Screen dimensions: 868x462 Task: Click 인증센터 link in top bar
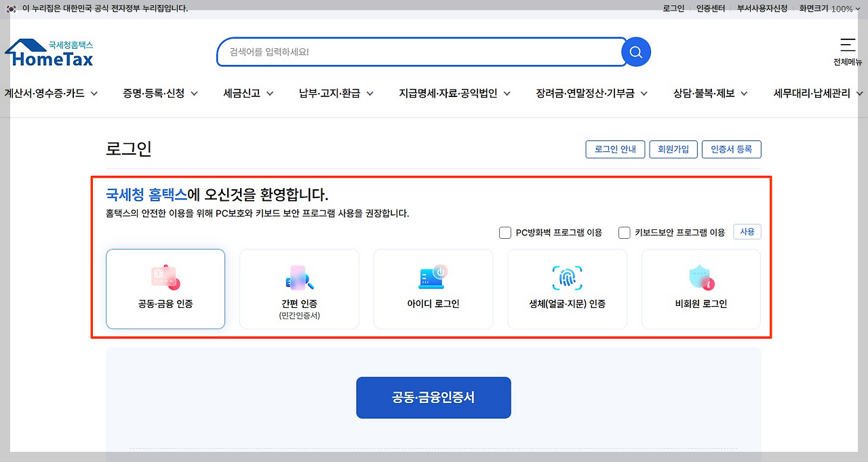pos(711,9)
